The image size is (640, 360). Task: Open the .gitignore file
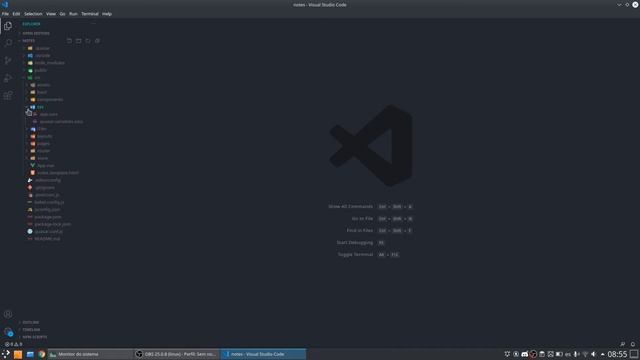tap(44, 187)
